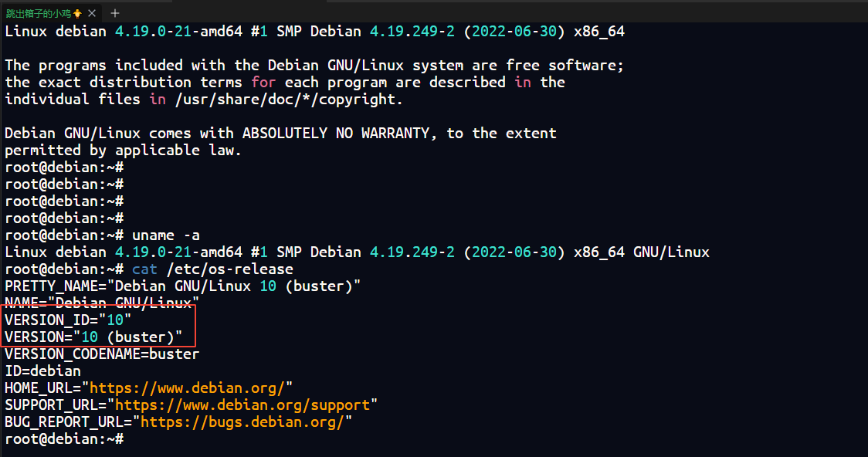This screenshot has width=868, height=457.
Task: Click the VERSION_CODENAME=buster line
Action: pyautogui.click(x=102, y=354)
